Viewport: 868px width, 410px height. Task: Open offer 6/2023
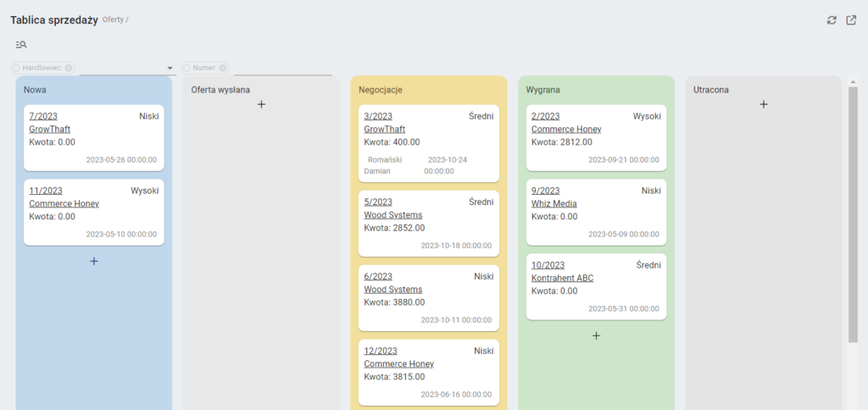[x=378, y=277]
